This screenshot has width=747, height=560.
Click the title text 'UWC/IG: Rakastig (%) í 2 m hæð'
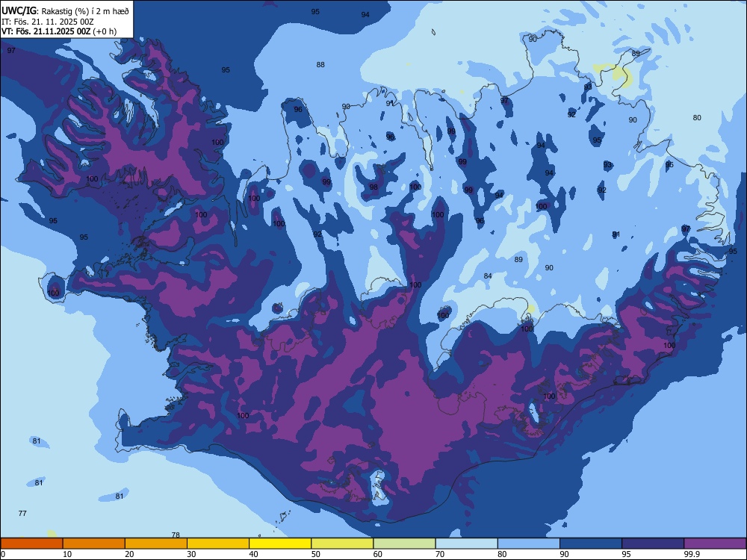click(65, 11)
